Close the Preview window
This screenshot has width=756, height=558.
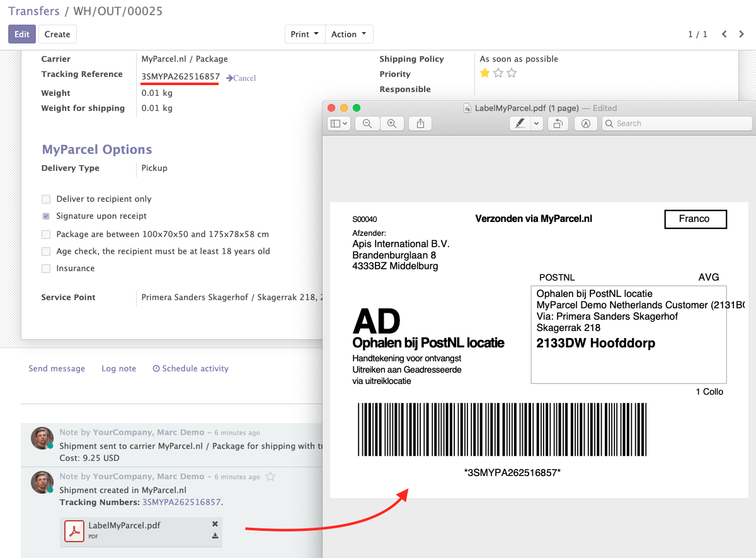[331, 108]
